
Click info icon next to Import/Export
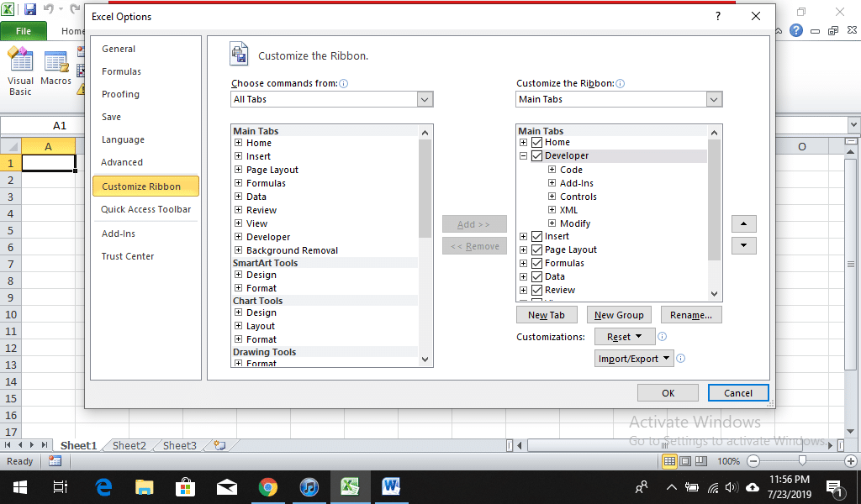[681, 358]
